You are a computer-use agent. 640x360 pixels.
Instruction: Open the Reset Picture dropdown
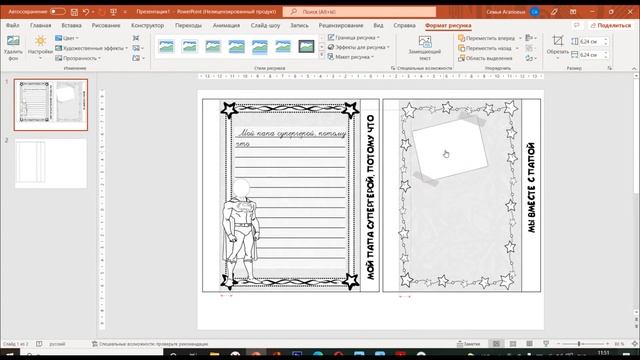(x=138, y=58)
